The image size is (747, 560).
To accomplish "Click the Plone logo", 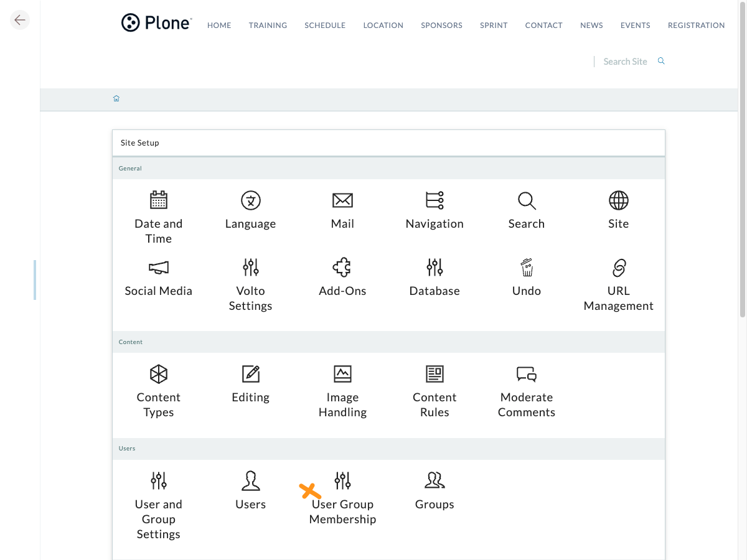I will [156, 23].
